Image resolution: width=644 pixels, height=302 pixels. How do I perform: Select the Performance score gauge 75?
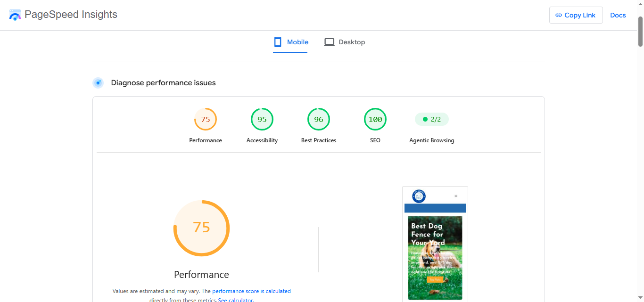(206, 119)
